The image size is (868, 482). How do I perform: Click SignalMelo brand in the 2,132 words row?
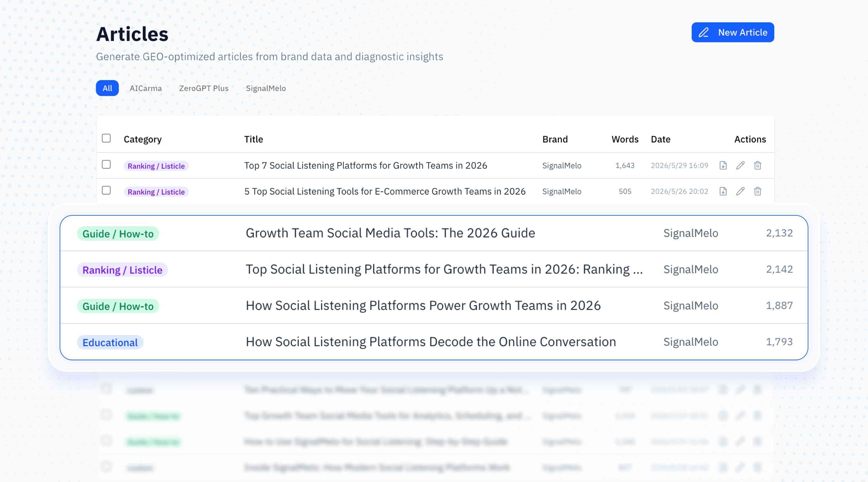point(691,233)
